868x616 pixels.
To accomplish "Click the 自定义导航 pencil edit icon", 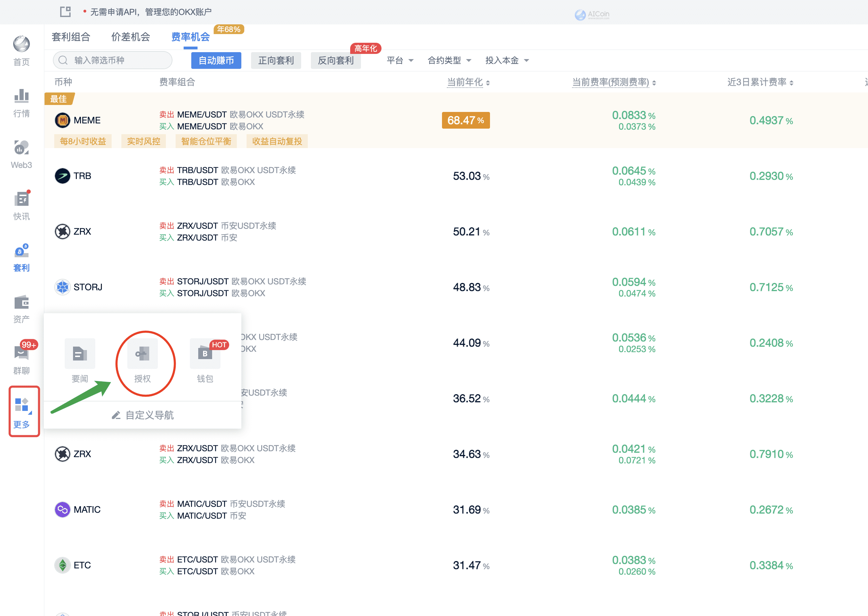I will coord(116,415).
